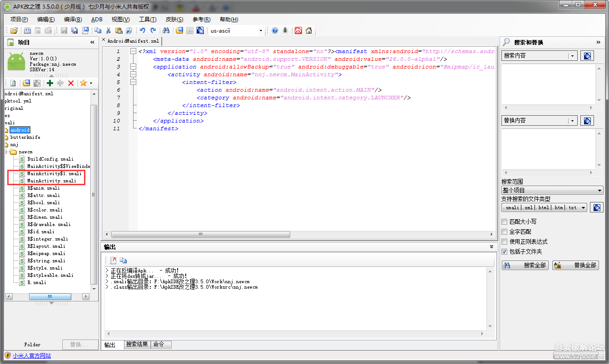The width and height of the screenshot is (609, 364).
Task: Click the 替换全部 button
Action: 576,266
